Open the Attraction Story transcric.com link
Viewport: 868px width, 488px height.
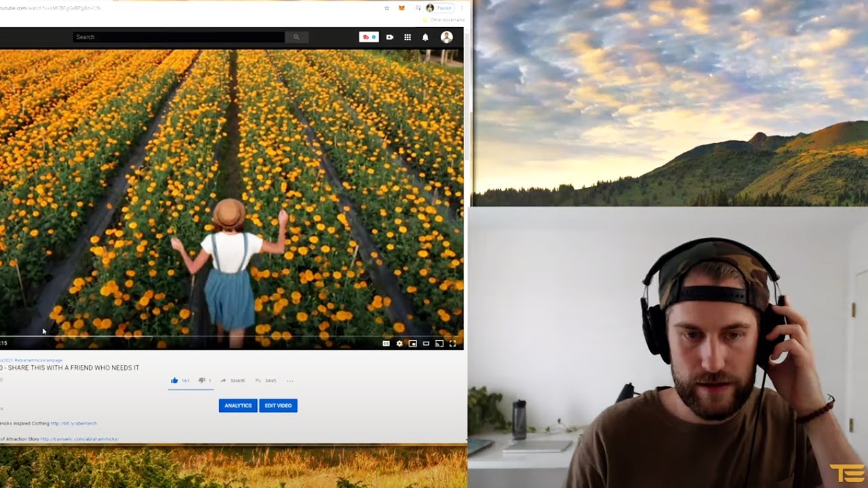[x=79, y=439]
